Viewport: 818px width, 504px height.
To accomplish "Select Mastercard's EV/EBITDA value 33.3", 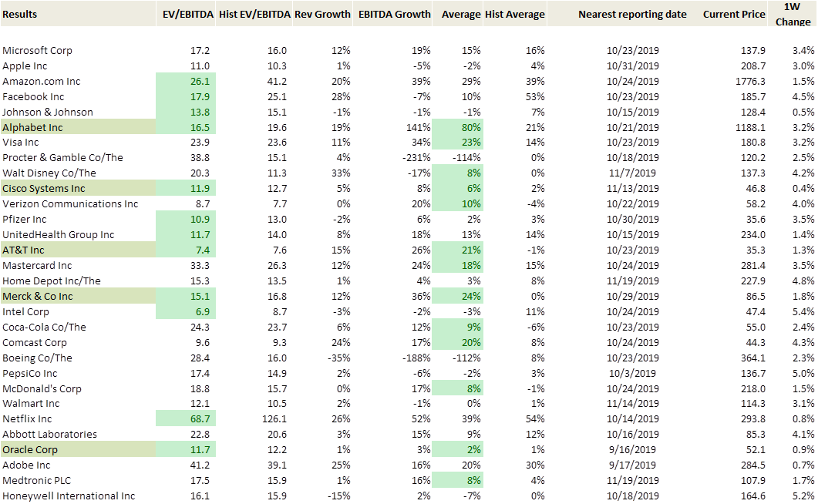I will [200, 265].
